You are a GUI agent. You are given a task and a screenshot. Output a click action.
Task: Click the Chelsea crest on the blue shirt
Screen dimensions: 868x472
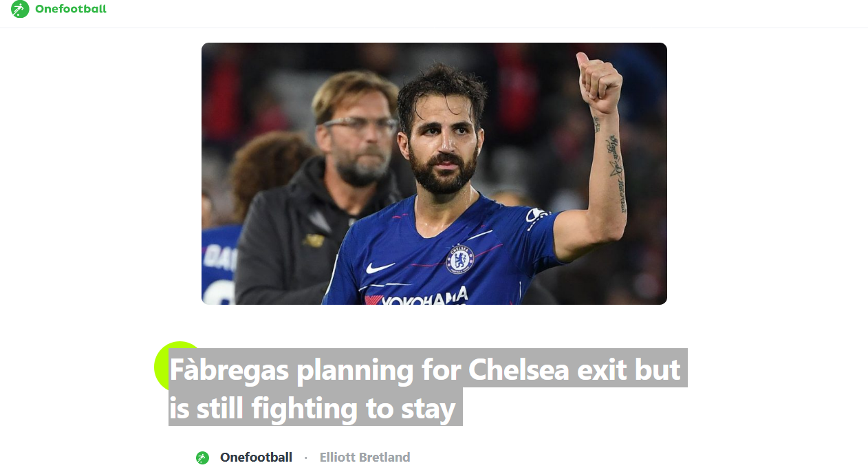[459, 259]
